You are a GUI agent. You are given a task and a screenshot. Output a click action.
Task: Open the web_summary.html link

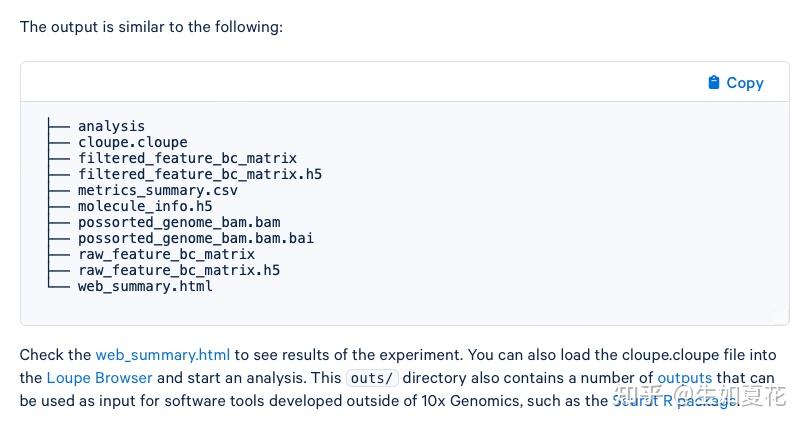tap(163, 355)
